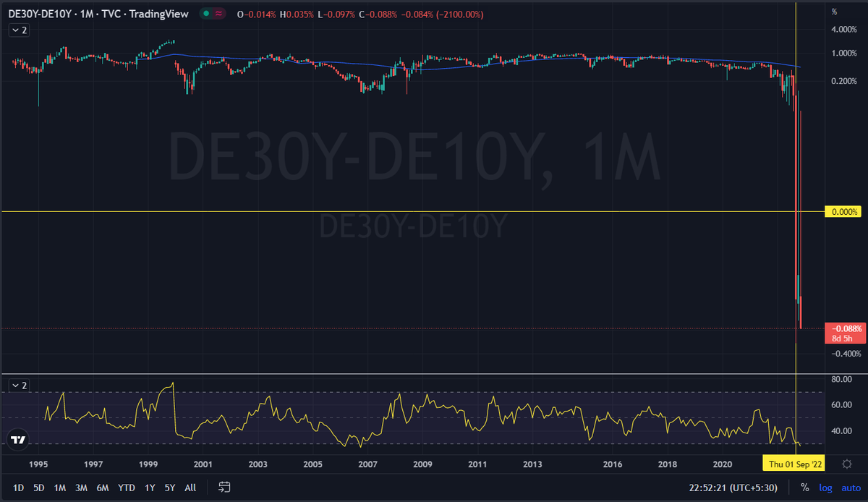Click the Thu 01 Sep '22 date label

(x=795, y=463)
